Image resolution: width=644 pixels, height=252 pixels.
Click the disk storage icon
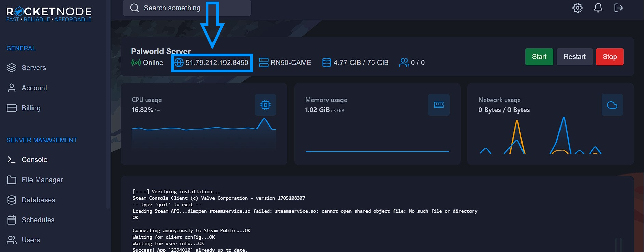click(327, 63)
